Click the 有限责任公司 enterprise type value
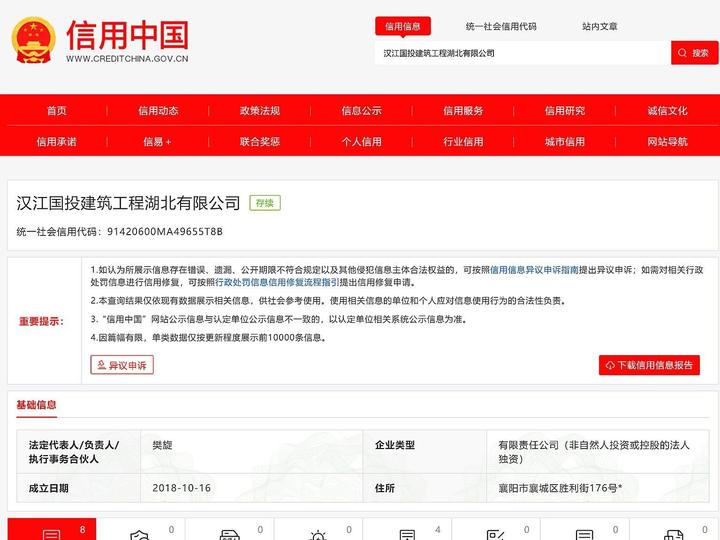 [594, 452]
